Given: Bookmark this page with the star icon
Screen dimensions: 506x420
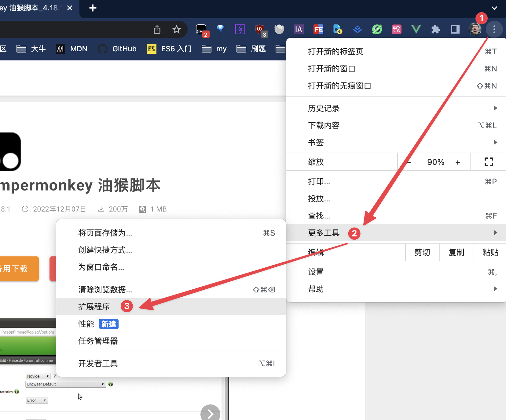Looking at the screenshot, I should pos(176,30).
